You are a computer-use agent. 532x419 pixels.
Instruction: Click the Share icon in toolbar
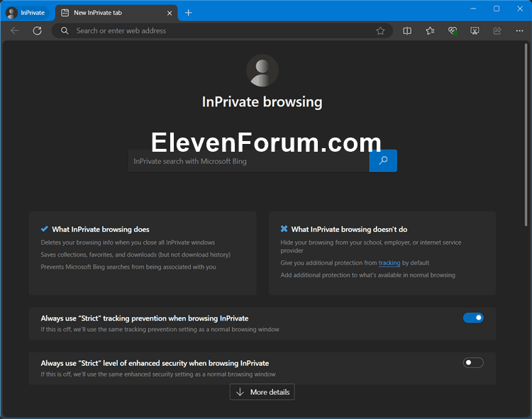pyautogui.click(x=497, y=31)
